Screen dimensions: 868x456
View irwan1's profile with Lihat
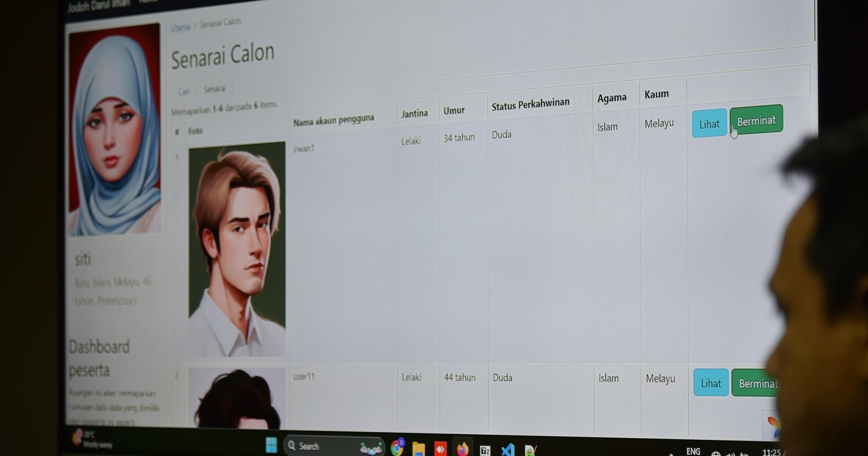click(709, 124)
